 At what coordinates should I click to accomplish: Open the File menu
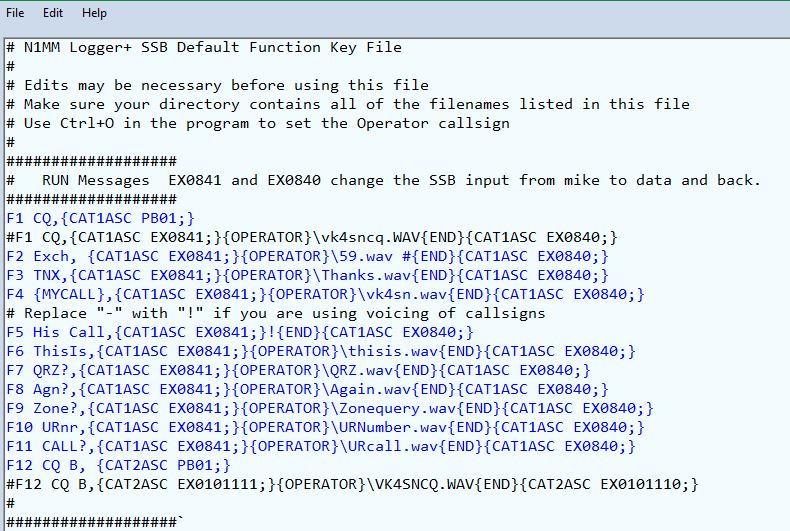pyautogui.click(x=15, y=13)
